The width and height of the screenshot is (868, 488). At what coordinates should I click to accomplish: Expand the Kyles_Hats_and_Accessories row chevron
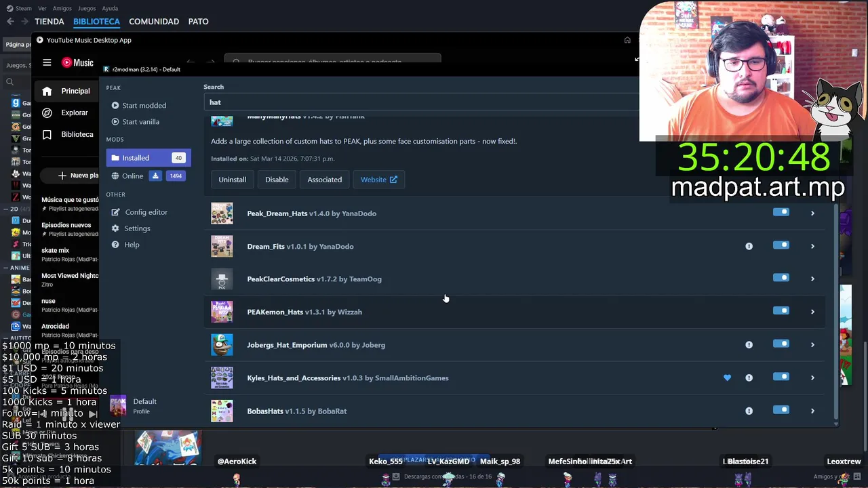tap(812, 378)
